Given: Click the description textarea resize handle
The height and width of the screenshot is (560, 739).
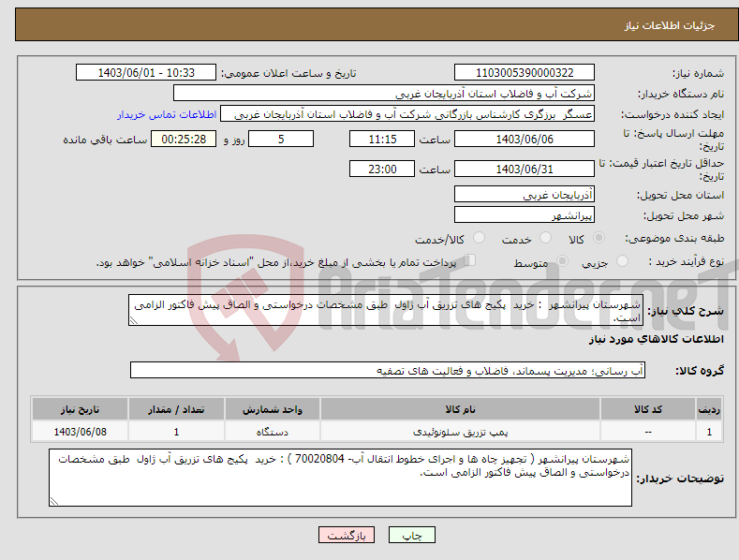Looking at the screenshot, I should click(133, 320).
